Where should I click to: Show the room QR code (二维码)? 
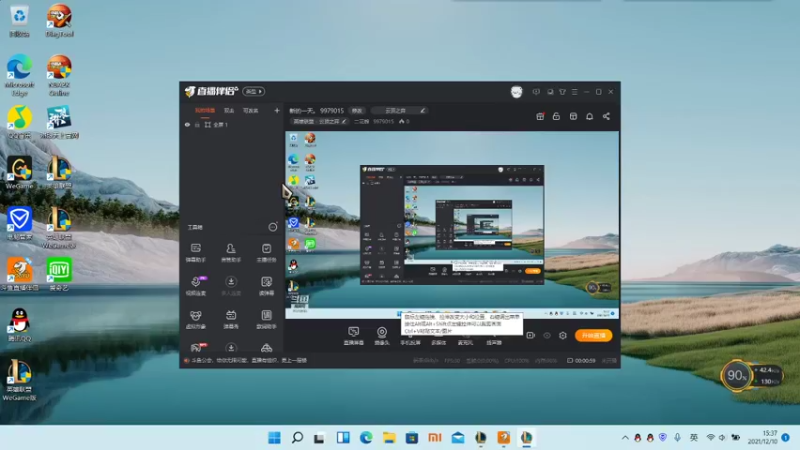361,121
